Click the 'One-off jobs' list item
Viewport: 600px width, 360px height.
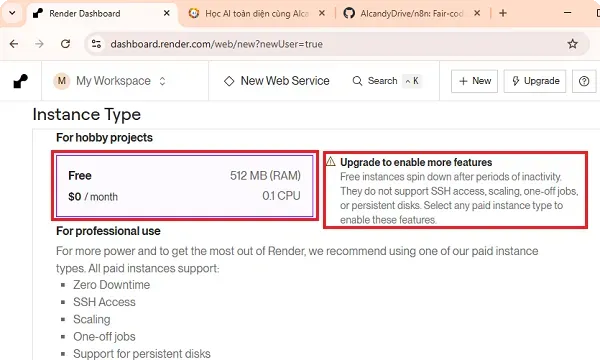104,337
